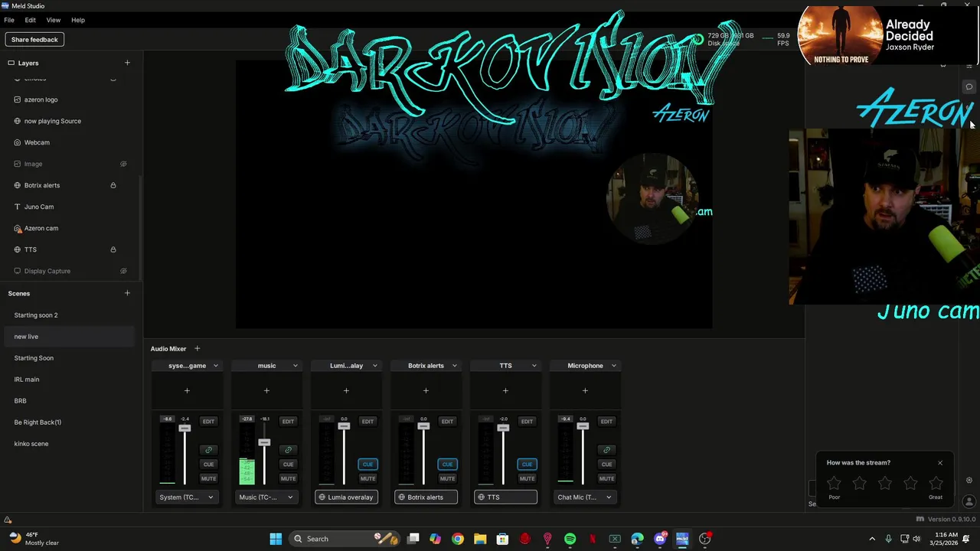
Task: Open the System (TC... source dropdown
Action: coord(187,497)
